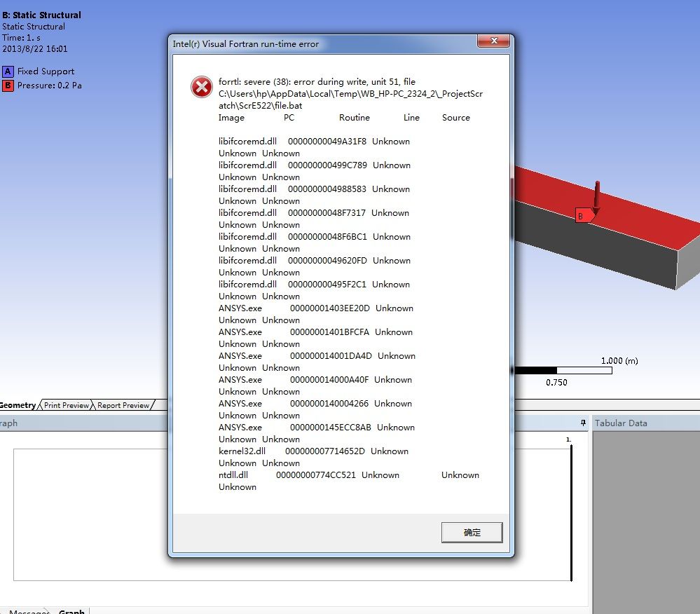Click the red error icon in the dialog
Viewport: 700px width, 614px height.
pos(202,87)
